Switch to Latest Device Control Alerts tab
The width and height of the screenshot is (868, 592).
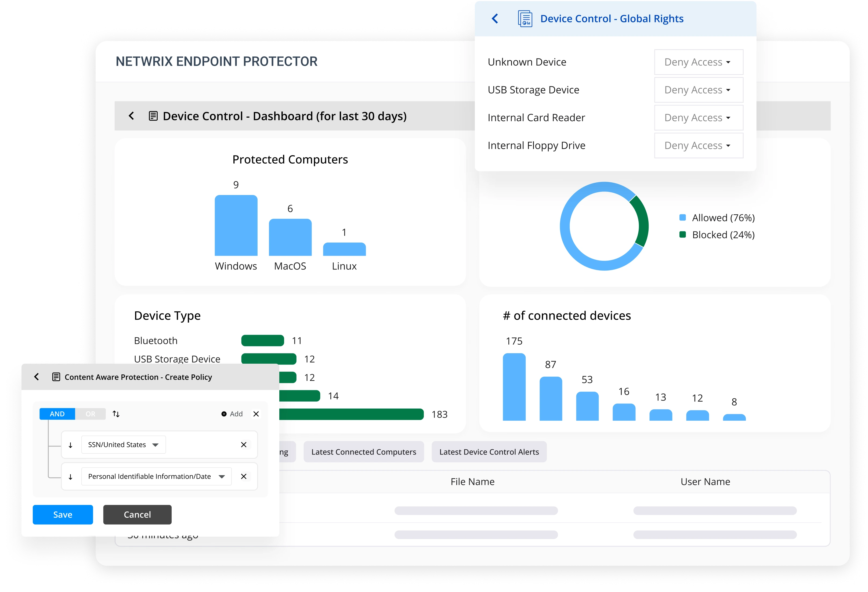coord(489,452)
